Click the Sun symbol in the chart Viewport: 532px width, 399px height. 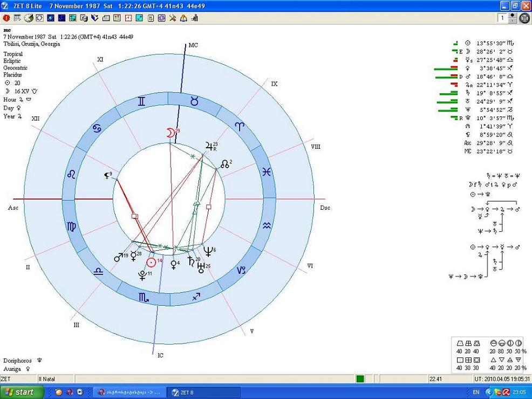153,262
